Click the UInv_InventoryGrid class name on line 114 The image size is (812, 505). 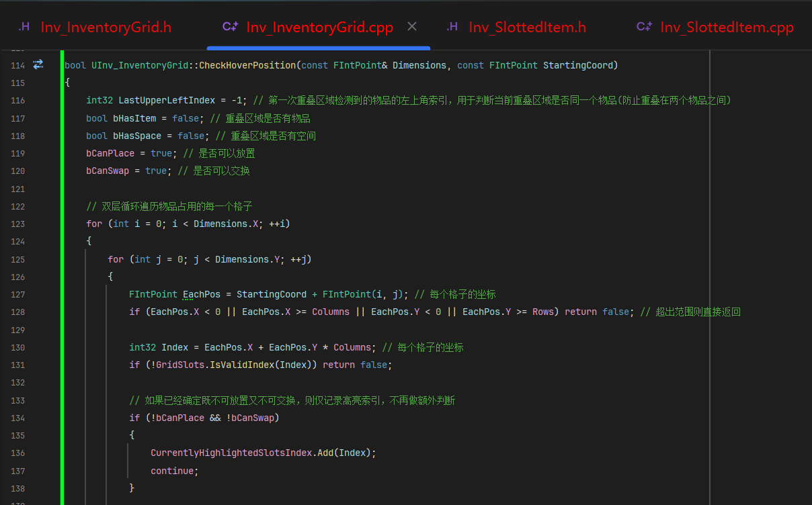click(140, 65)
